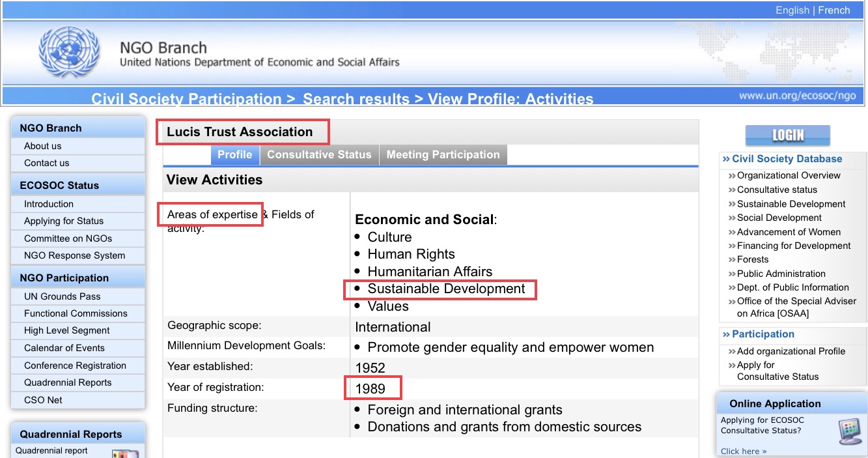
Task: Click year established value 1952
Action: tap(370, 368)
